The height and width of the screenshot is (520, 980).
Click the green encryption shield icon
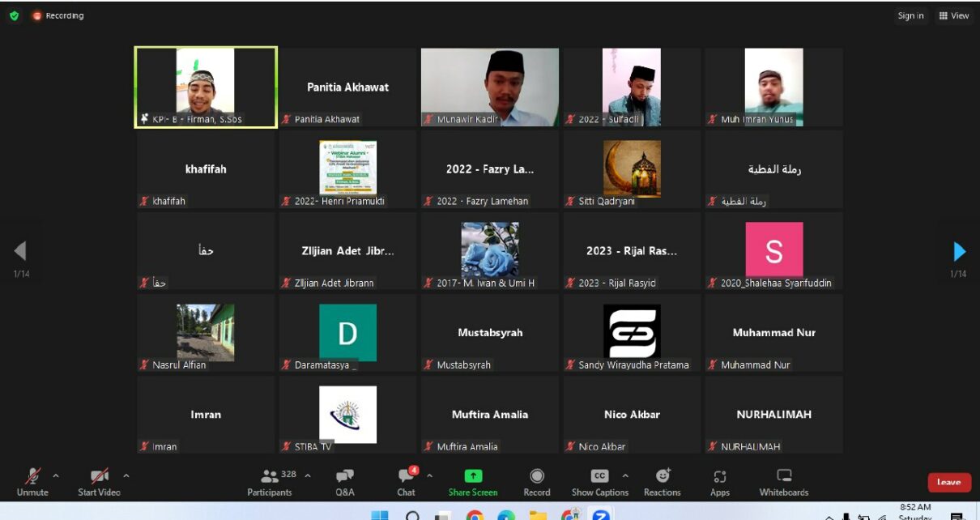tap(14, 15)
